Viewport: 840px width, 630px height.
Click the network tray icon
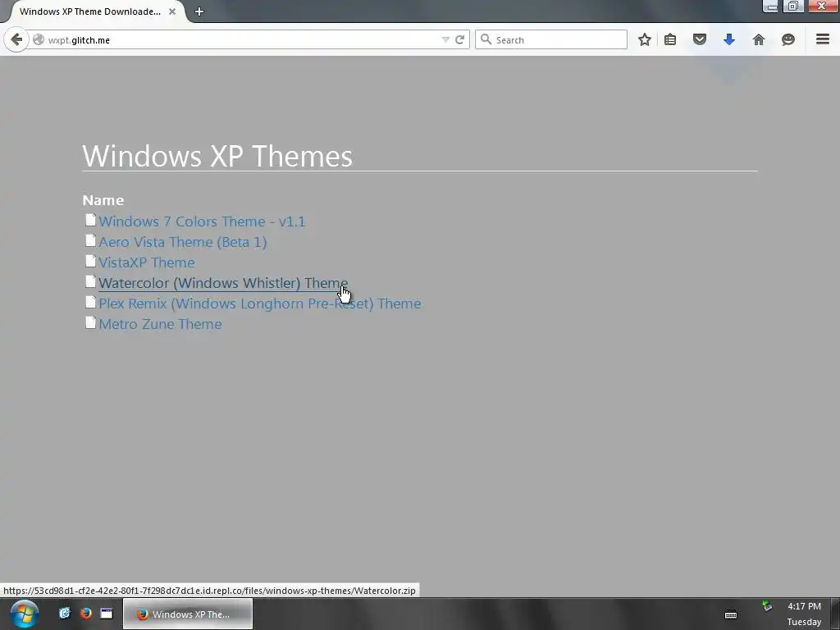click(767, 606)
